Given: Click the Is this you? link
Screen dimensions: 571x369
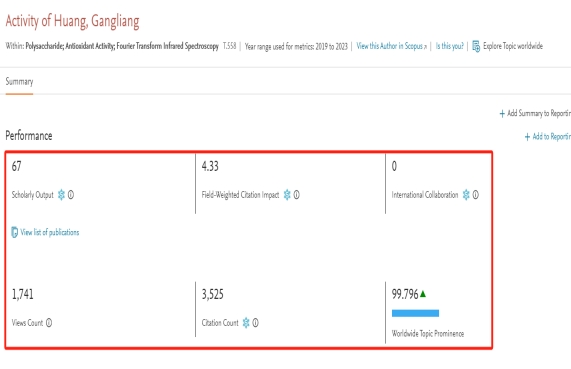Looking at the screenshot, I should 450,46.
